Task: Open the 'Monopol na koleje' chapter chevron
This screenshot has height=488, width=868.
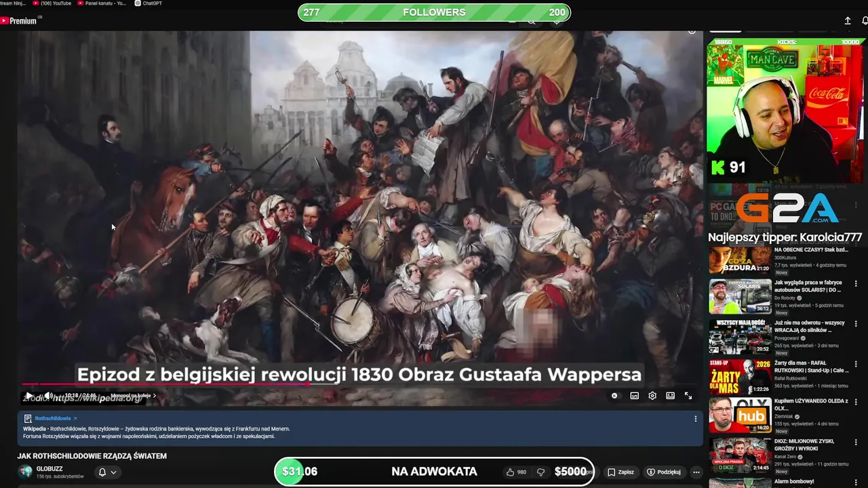Action: click(154, 396)
